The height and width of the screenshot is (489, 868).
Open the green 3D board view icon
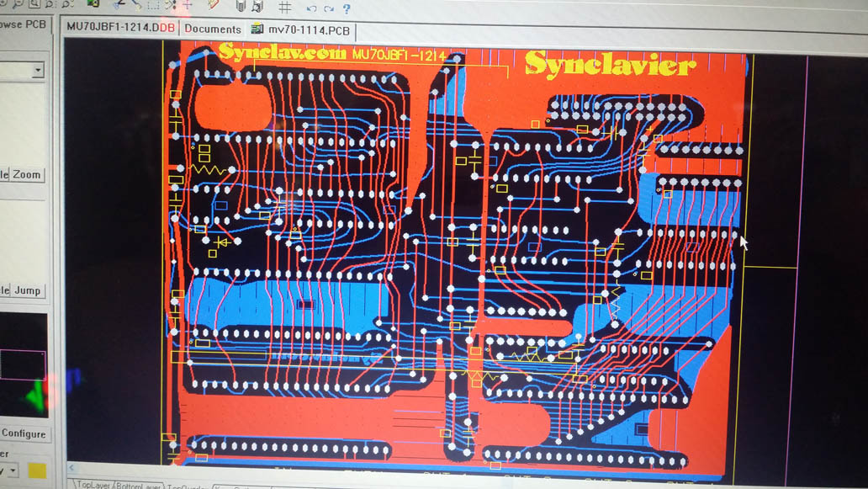pos(93,3)
